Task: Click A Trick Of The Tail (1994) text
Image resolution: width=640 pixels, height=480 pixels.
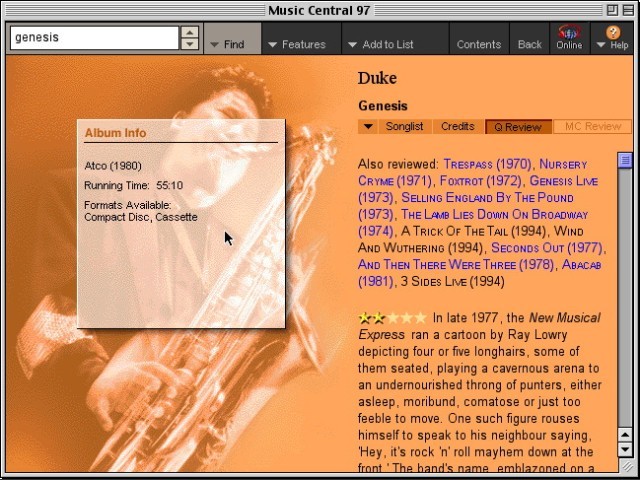Action: [474, 231]
